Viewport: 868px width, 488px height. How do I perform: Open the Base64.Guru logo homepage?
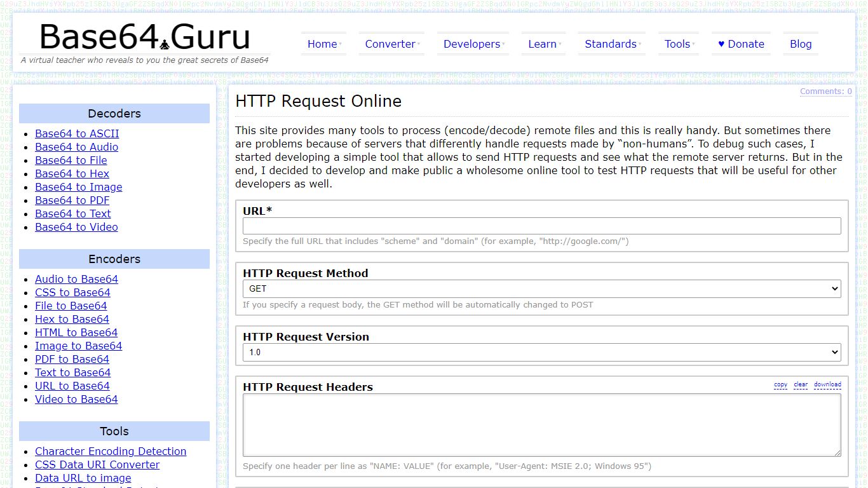pos(145,37)
